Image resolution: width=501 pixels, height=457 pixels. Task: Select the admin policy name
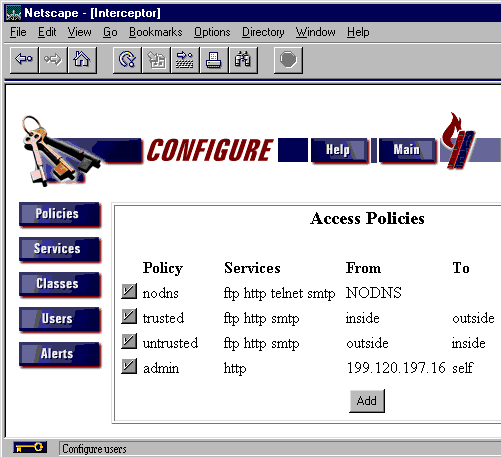161,368
